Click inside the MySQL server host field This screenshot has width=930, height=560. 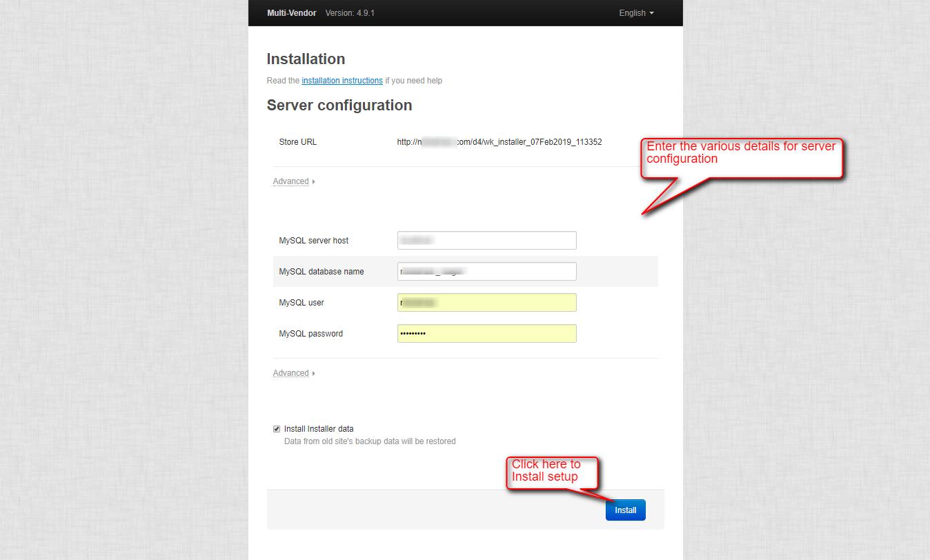pos(486,240)
